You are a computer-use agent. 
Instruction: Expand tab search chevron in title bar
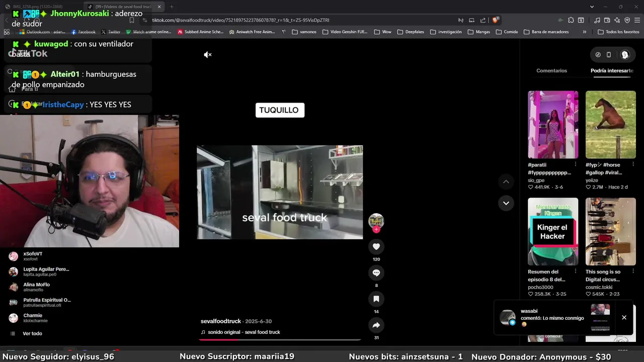tap(592, 7)
